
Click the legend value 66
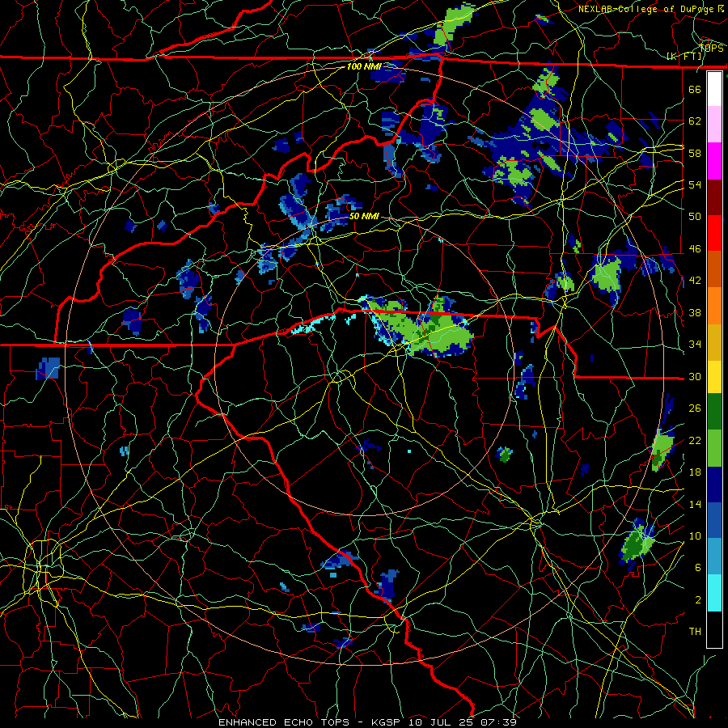click(x=695, y=89)
